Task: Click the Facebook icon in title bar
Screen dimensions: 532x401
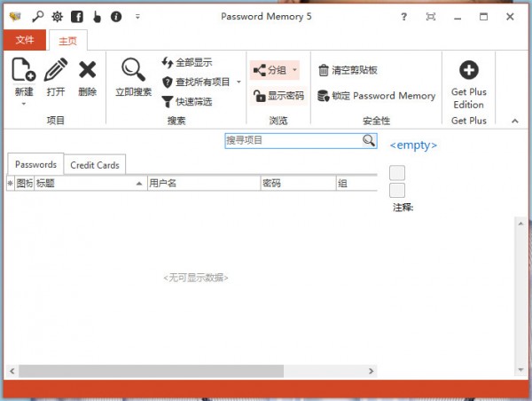Action: (x=77, y=16)
